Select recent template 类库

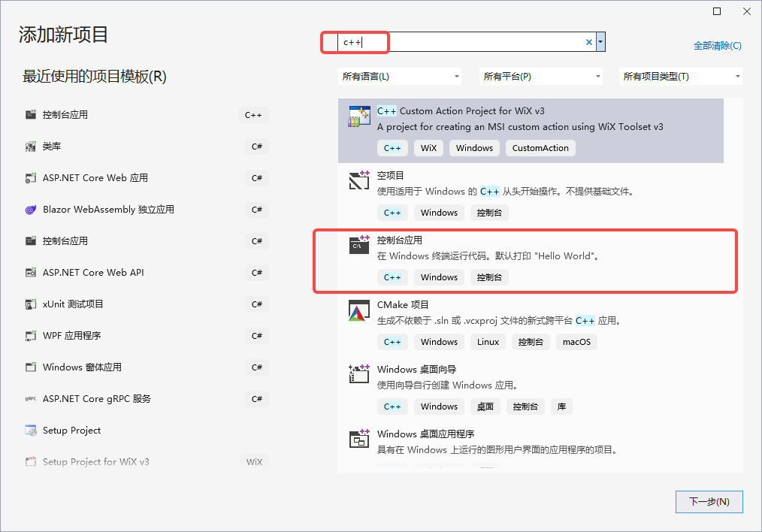(146, 147)
